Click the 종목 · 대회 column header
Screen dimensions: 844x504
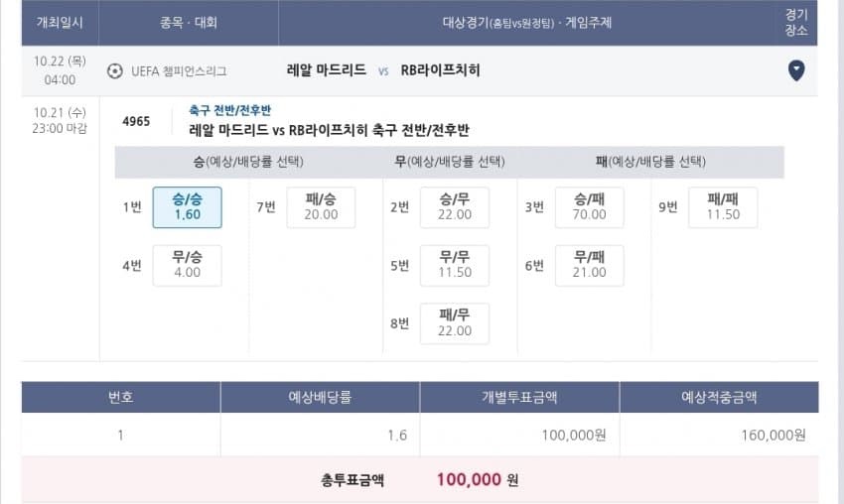189,23
